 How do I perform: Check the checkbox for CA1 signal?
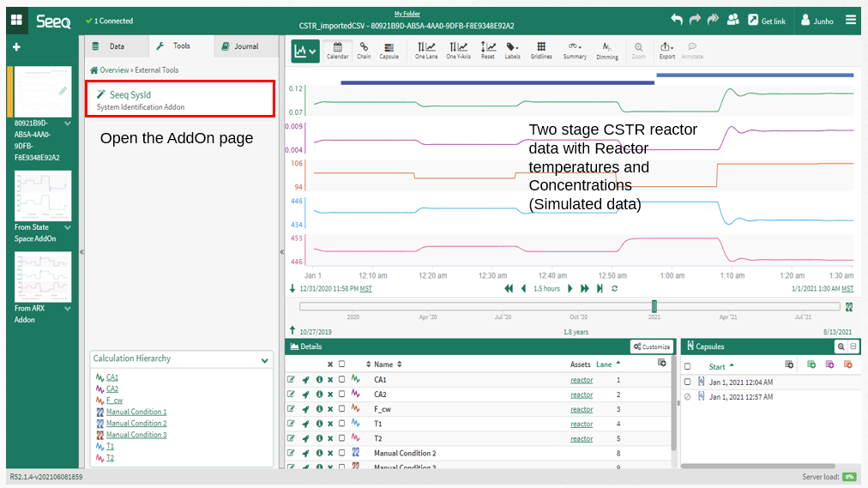[x=342, y=380]
